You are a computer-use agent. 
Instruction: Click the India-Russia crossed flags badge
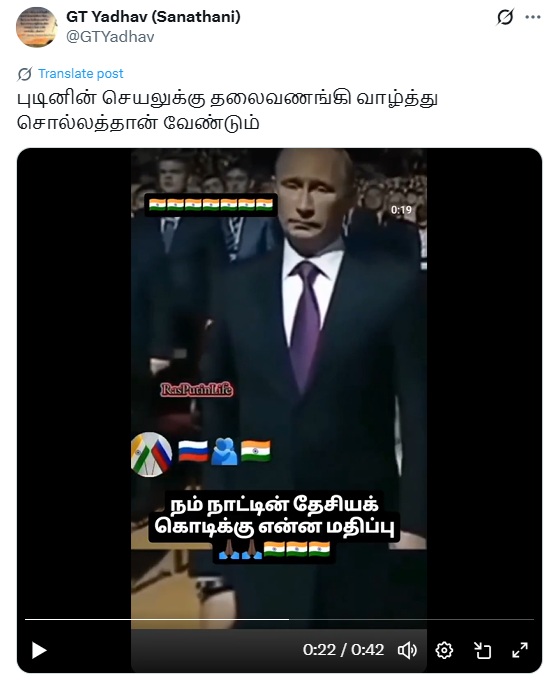151,454
